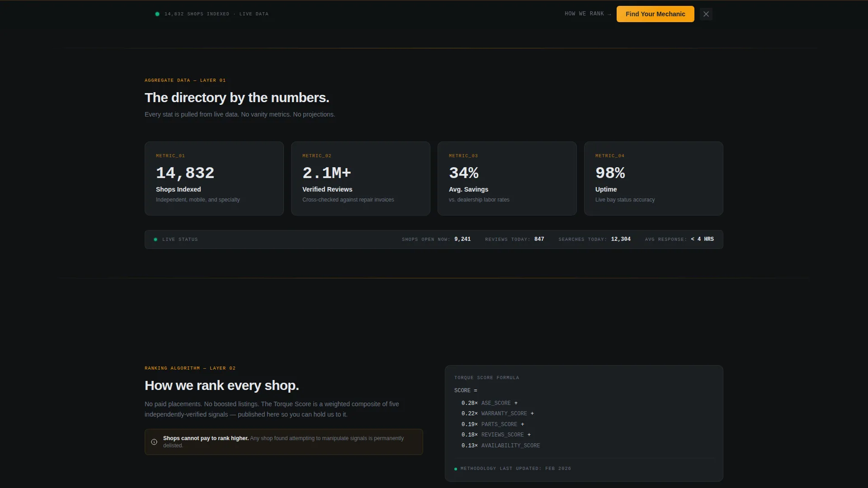Click the 'RANKING ALGORITHM — LAYER 02' label
The image size is (868, 488).
190,368
